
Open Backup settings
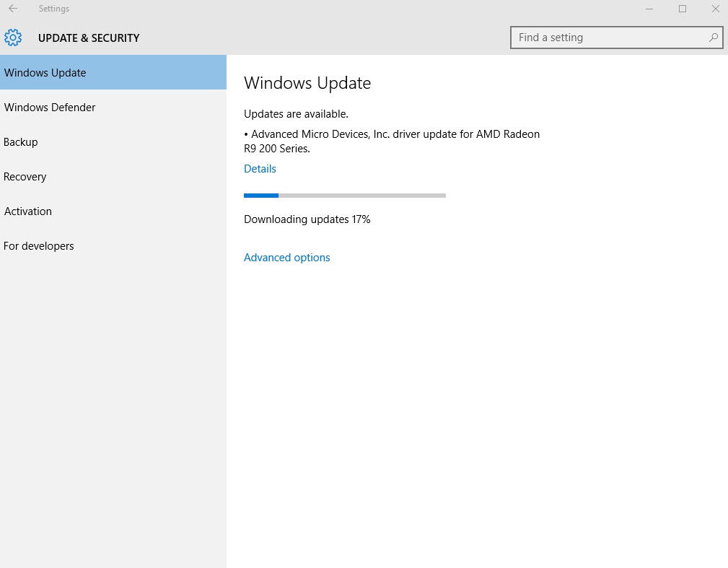point(20,141)
